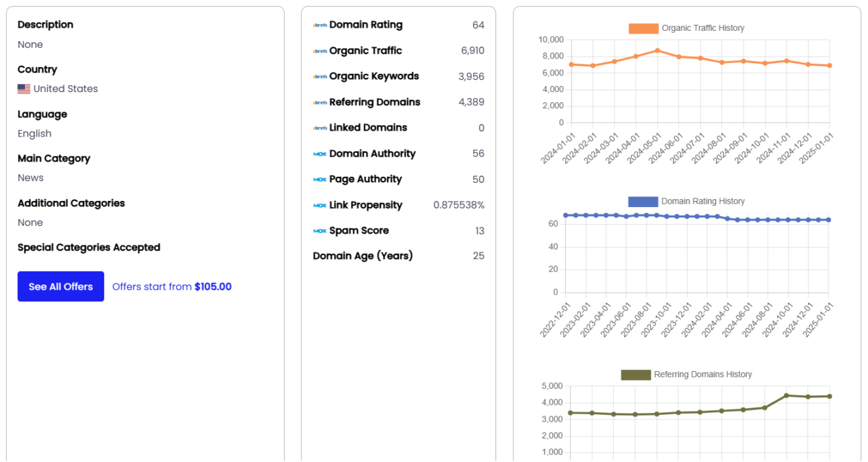Click the Moz icon next to Spam Score

(x=320, y=231)
